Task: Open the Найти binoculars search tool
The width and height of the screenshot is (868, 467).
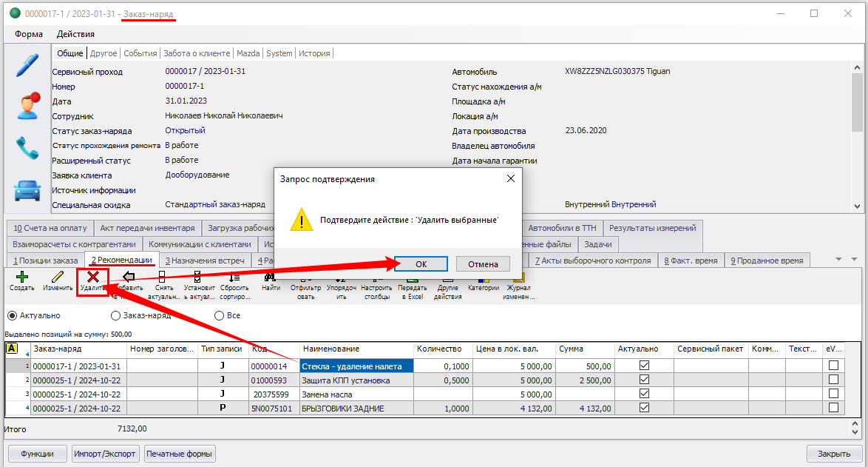Action: tap(270, 278)
